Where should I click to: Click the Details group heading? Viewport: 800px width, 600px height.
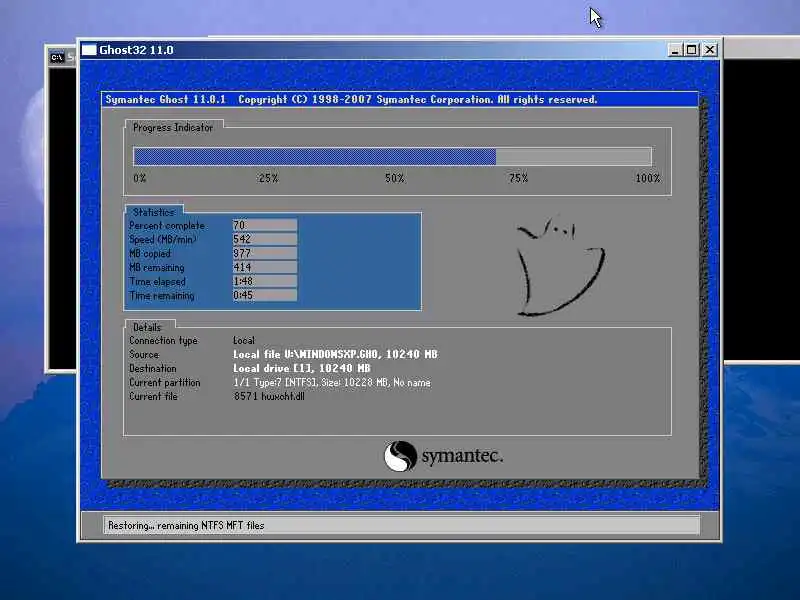pos(147,327)
